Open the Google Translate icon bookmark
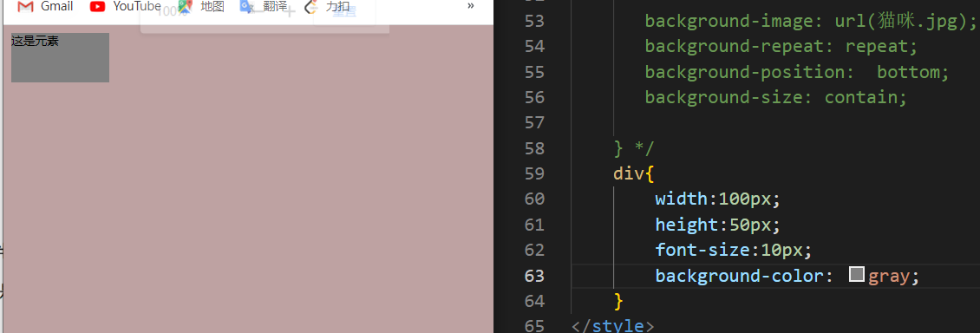The width and height of the screenshot is (980, 333). click(247, 7)
